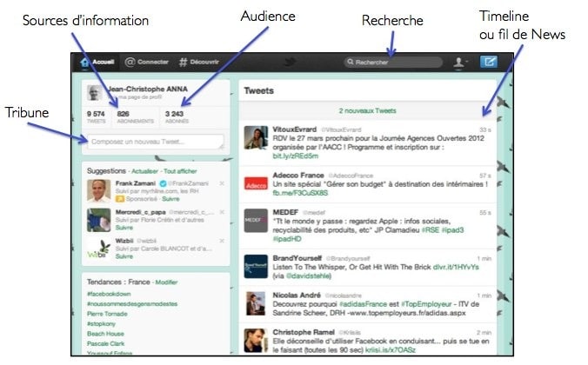The image size is (588, 365).
Task: Click the Adecco France red logo avatar
Action: coord(255,183)
